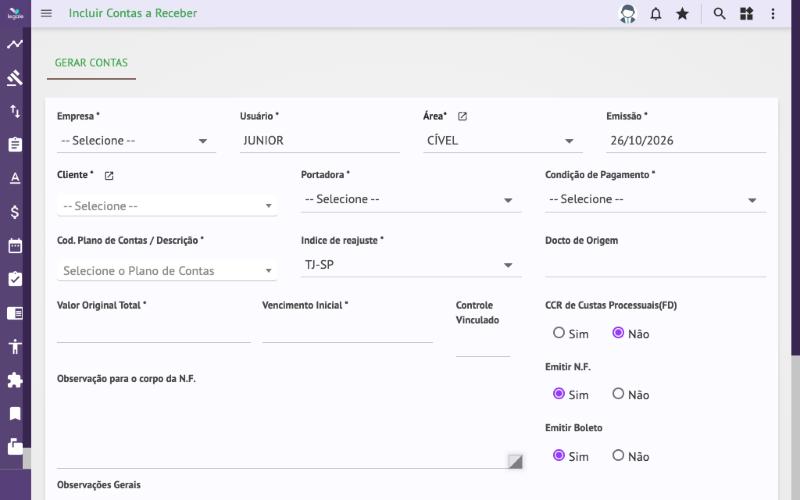This screenshot has height=500, width=800.
Task: Click the textarea resize handle corner
Action: pyautogui.click(x=515, y=461)
